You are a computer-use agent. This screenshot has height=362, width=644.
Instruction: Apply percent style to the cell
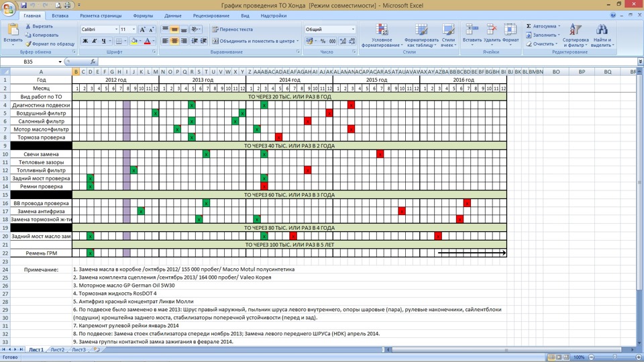coord(323,41)
